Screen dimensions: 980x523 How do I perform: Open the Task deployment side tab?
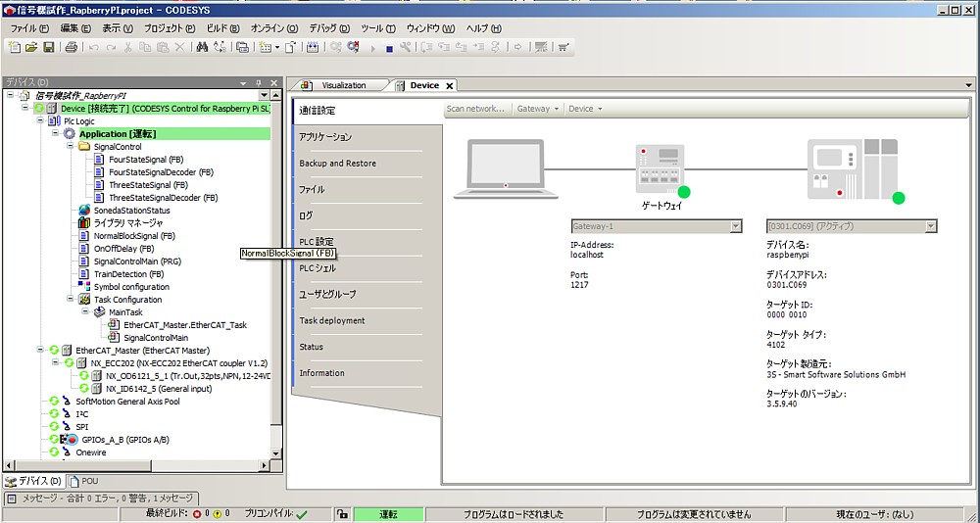332,320
